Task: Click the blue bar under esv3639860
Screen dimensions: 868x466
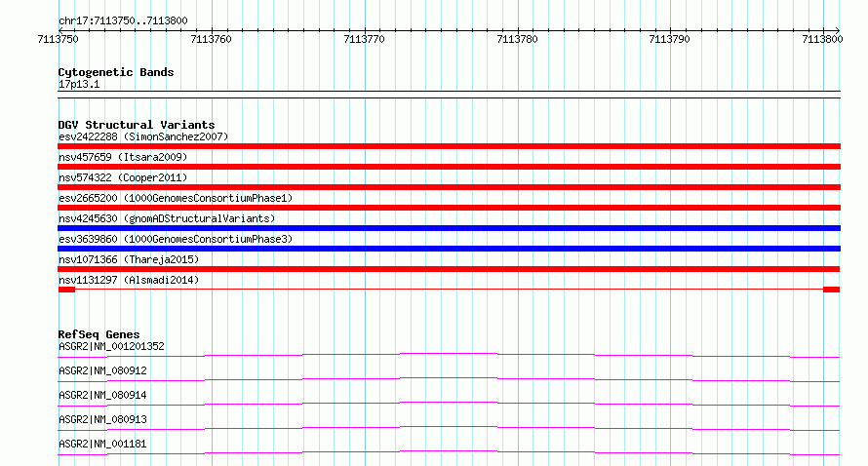Action: (449, 249)
